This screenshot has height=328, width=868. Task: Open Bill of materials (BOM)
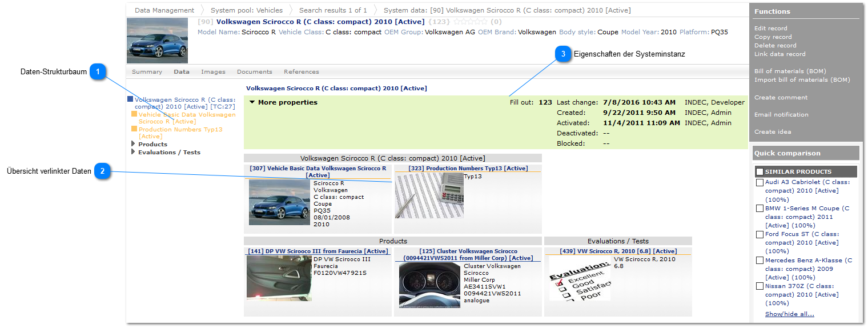[790, 71]
